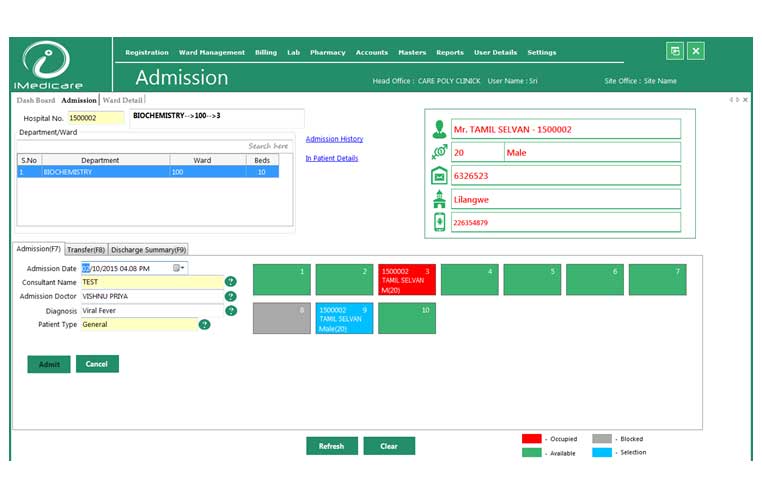Click the patient profile icon beside Tamil Selvan

pos(439,129)
